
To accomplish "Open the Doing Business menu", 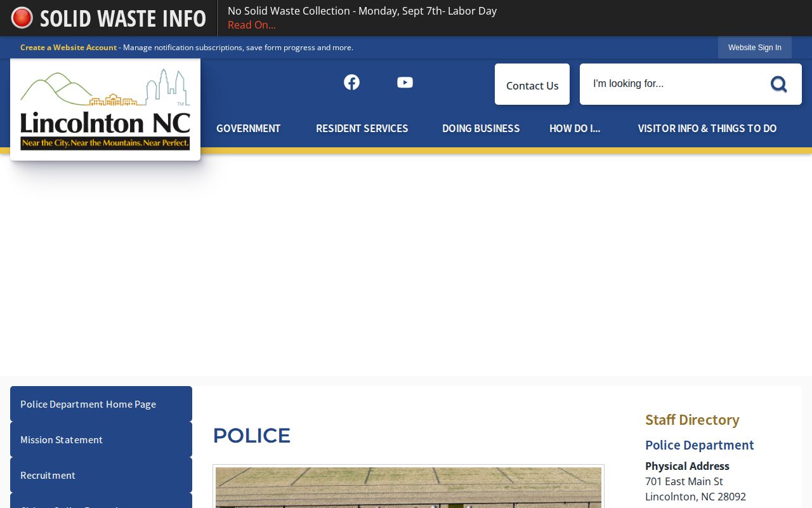I will (481, 128).
